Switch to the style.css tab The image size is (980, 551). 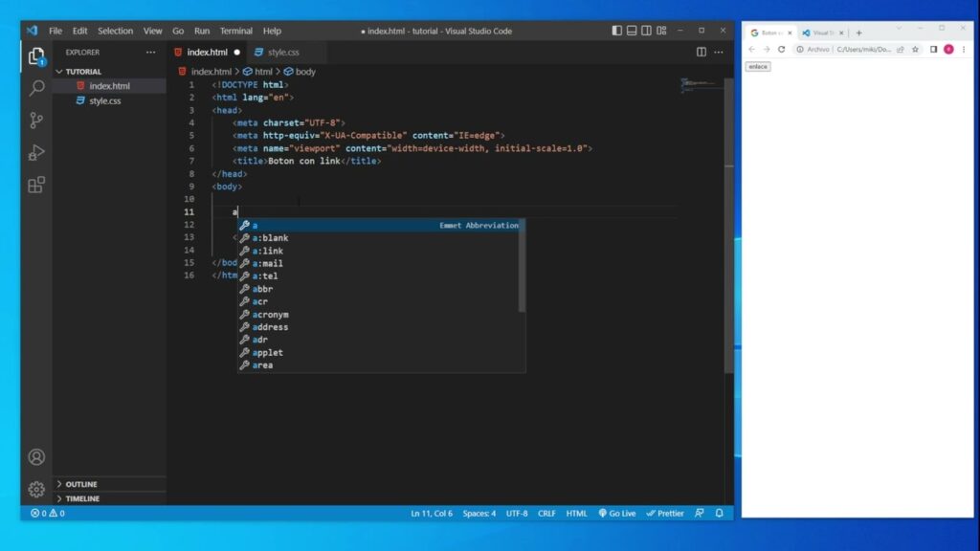pyautogui.click(x=282, y=52)
